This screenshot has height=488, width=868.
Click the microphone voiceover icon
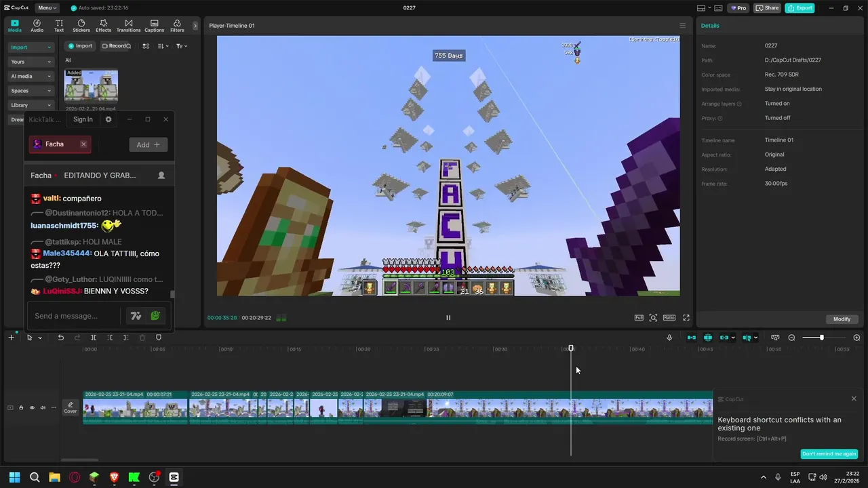tap(669, 338)
